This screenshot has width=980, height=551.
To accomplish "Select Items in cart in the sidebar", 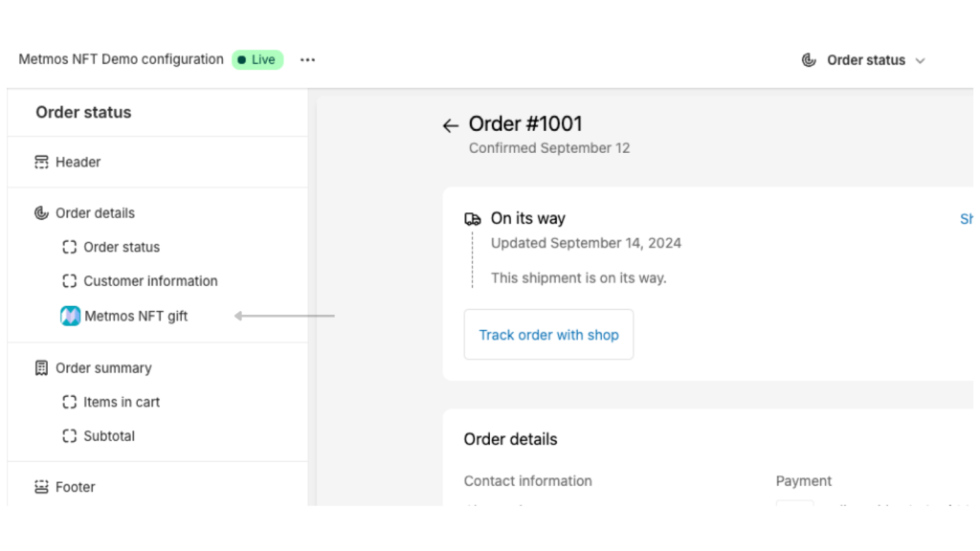I will (x=122, y=402).
